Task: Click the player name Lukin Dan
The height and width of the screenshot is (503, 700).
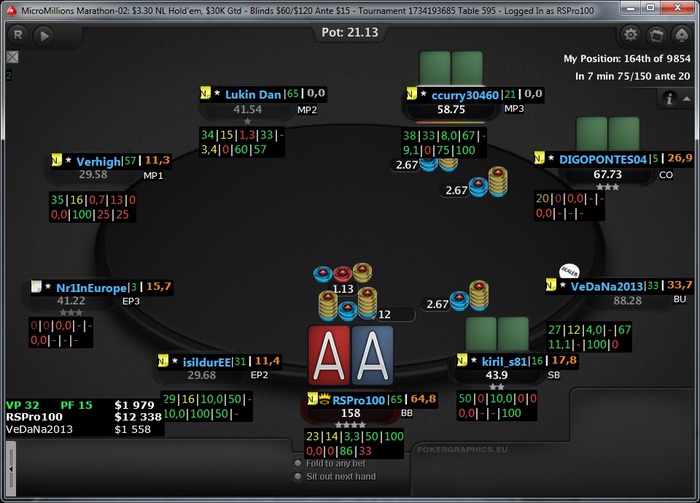Action: [253, 94]
